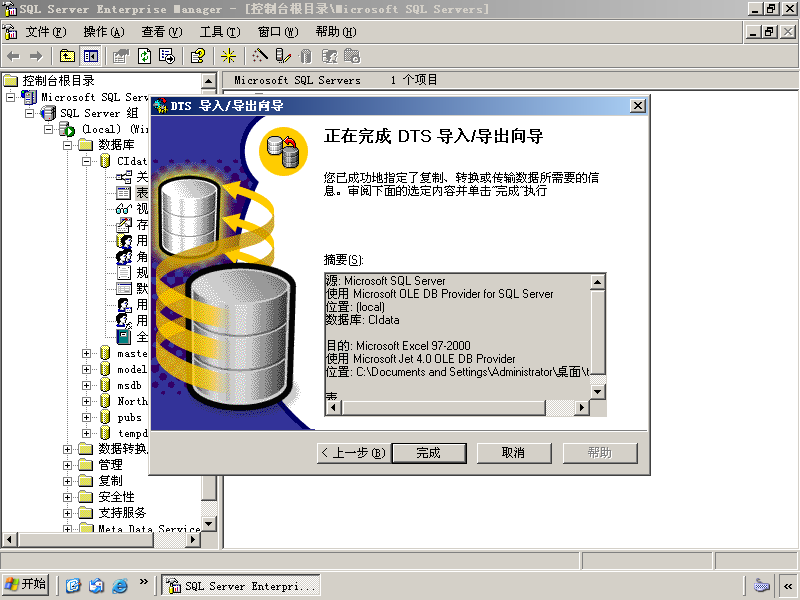Expand the quick launch chevron
This screenshot has width=800, height=600.
143,582
